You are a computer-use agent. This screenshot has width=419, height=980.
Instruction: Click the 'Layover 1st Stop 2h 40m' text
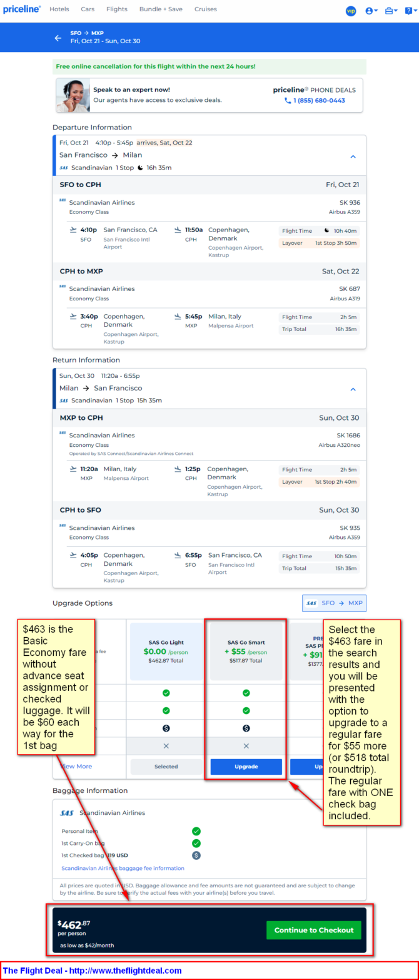[320, 482]
